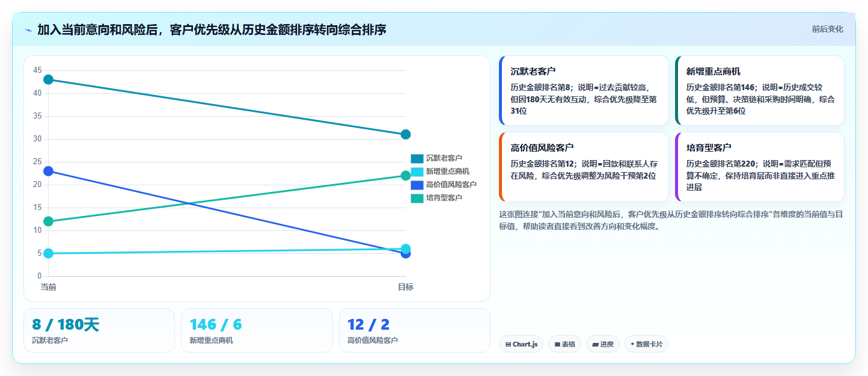868x376 pixels.
Task: Click the icon in Chart.js tag
Action: [x=508, y=345]
